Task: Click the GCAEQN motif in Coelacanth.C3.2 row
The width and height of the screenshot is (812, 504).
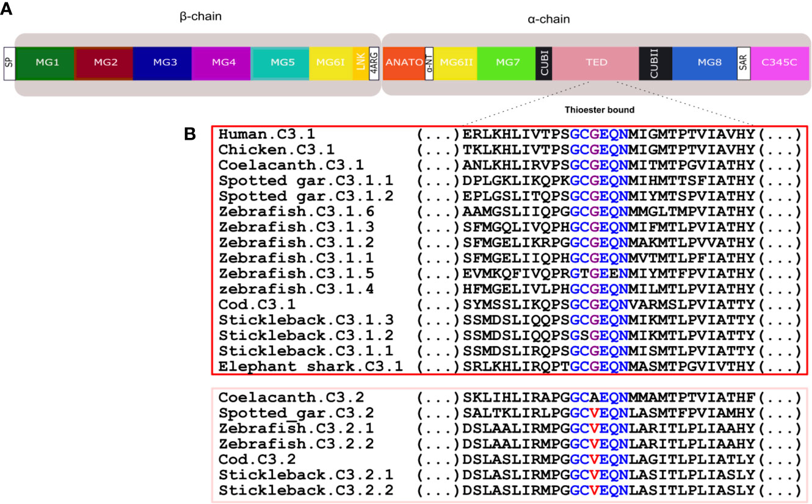Action: (599, 397)
